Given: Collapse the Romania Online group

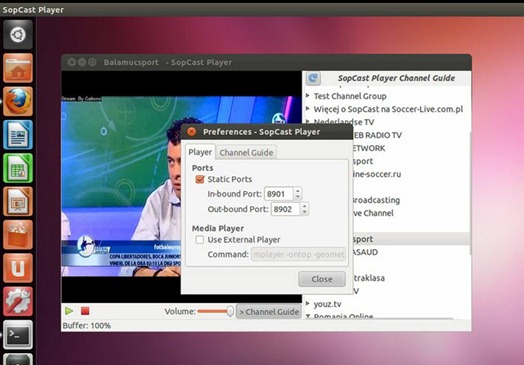Looking at the screenshot, I should pyautogui.click(x=308, y=316).
